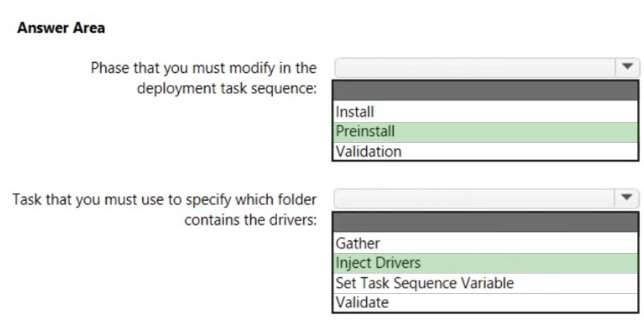Choose Validate from the task list
The height and width of the screenshot is (323, 644).
coord(486,303)
